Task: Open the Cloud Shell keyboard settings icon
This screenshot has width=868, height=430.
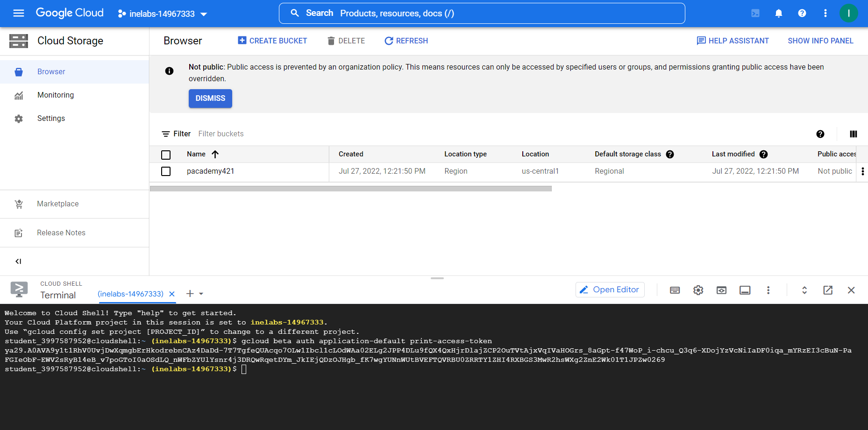Action: click(x=675, y=290)
